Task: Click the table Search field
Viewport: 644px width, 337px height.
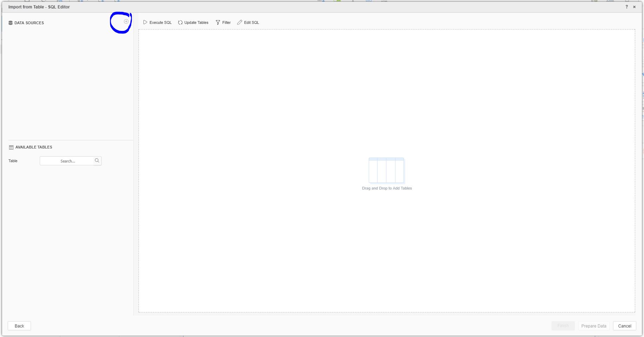Action: tap(67, 161)
